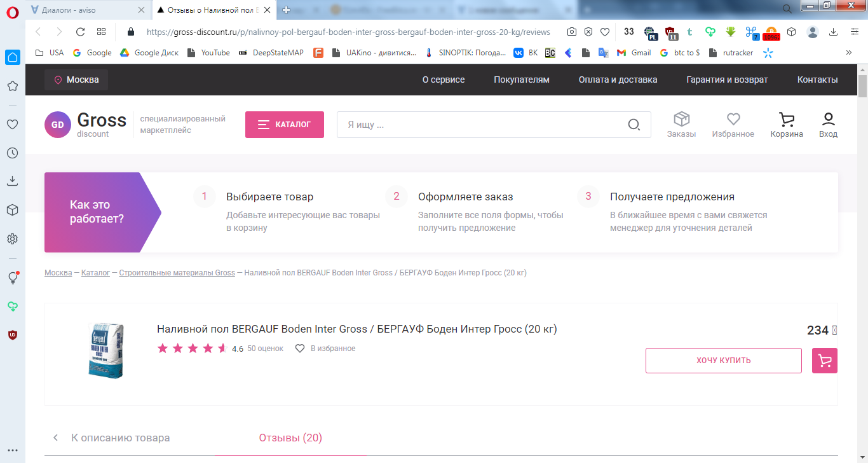Open Заказы box icon
The width and height of the screenshot is (868, 463).
[x=681, y=125]
